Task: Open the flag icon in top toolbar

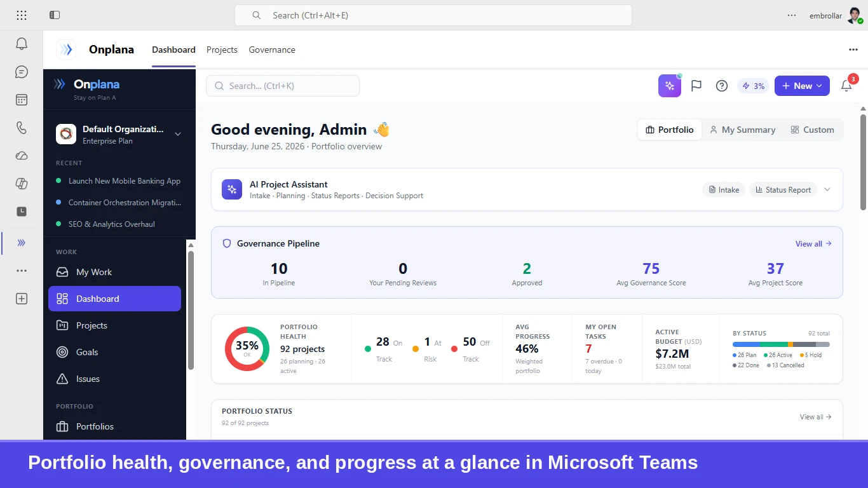Action: coord(696,86)
